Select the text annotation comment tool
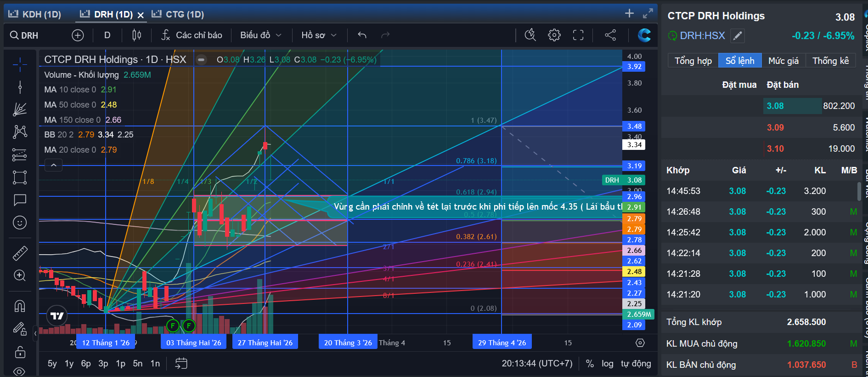This screenshot has height=377, width=868. [20, 200]
